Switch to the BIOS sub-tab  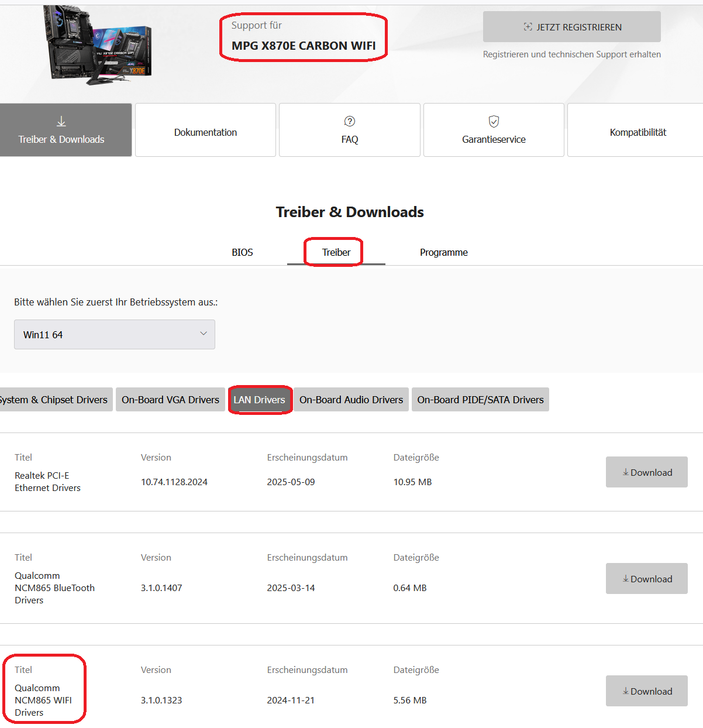pyautogui.click(x=242, y=252)
